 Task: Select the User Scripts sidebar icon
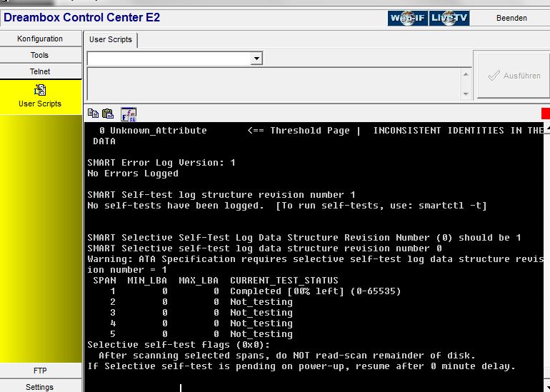coord(40,91)
